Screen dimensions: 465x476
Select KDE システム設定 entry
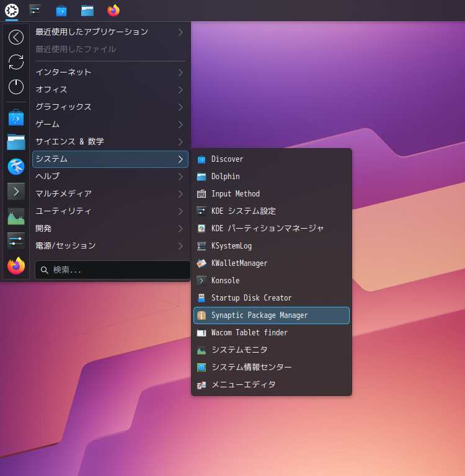pyautogui.click(x=272, y=211)
